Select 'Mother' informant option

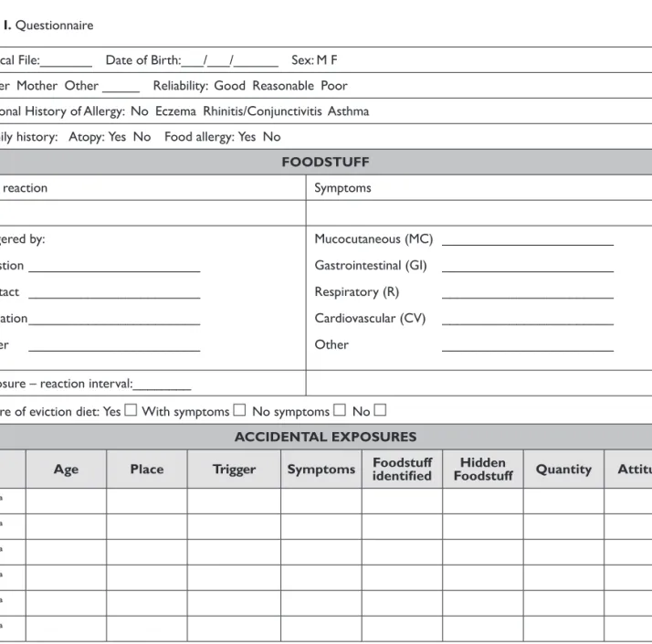click(x=37, y=86)
